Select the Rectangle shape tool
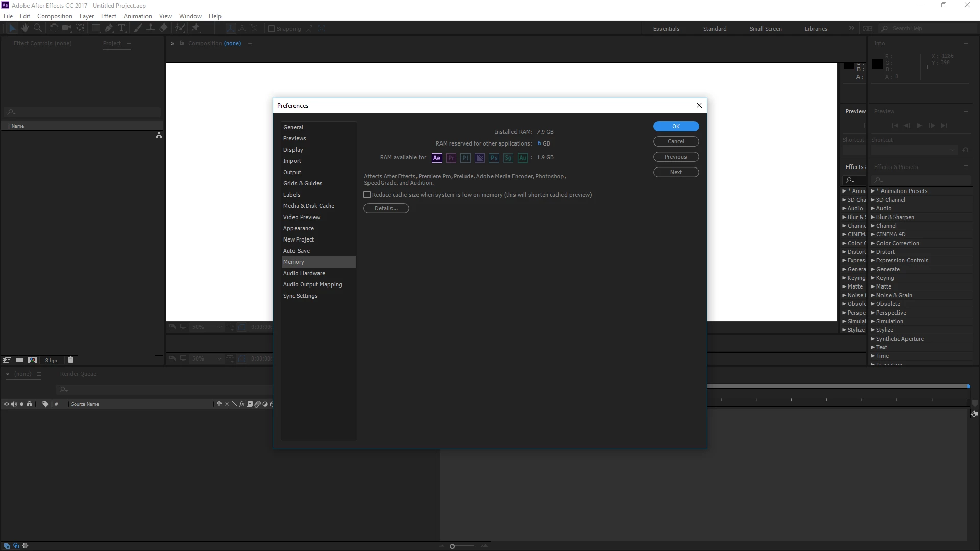 [x=95, y=28]
